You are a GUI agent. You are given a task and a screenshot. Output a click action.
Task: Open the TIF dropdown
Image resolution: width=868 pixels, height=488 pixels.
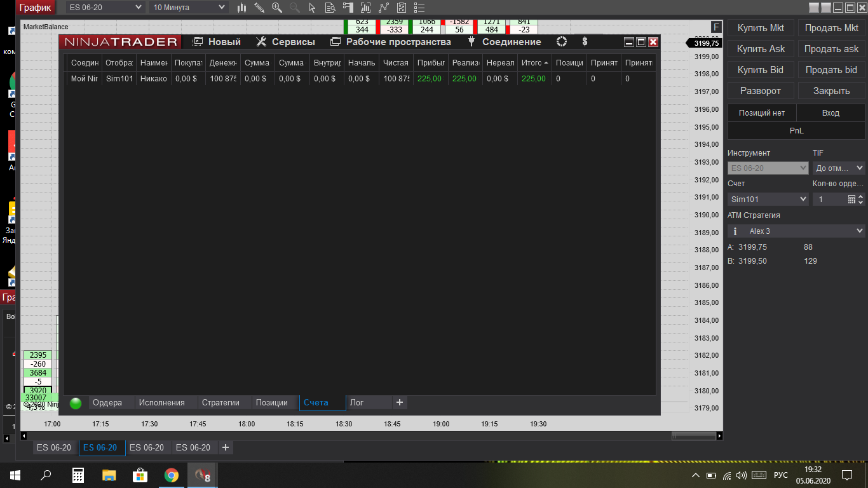pos(839,168)
